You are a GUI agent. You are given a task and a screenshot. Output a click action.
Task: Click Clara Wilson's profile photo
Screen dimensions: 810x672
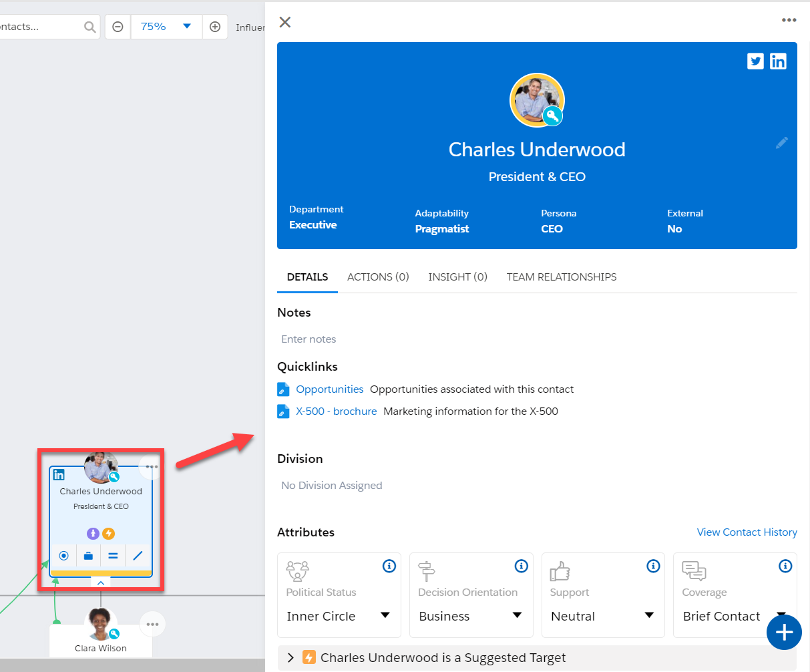click(x=101, y=624)
